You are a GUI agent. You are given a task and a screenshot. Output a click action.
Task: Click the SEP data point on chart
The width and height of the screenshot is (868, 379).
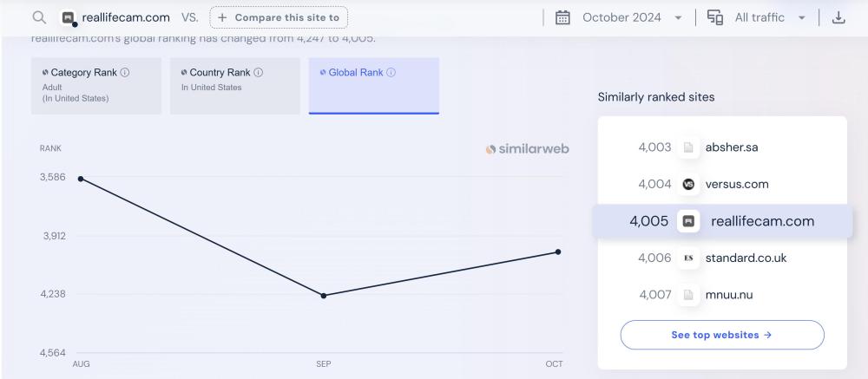(324, 296)
